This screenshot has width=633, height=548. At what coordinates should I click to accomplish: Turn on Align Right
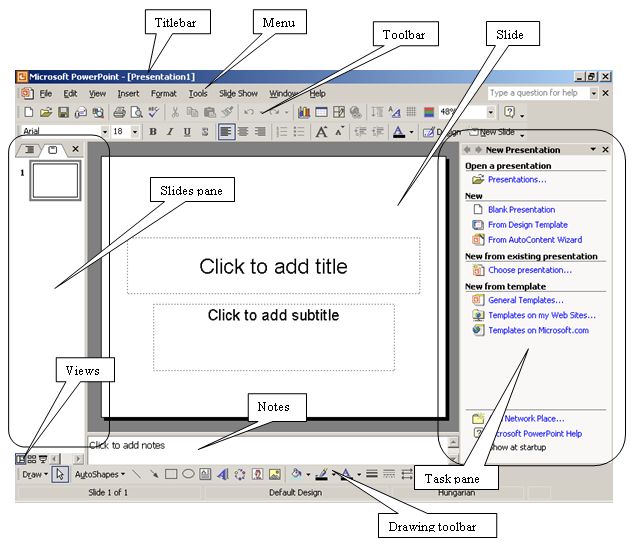pyautogui.click(x=260, y=132)
